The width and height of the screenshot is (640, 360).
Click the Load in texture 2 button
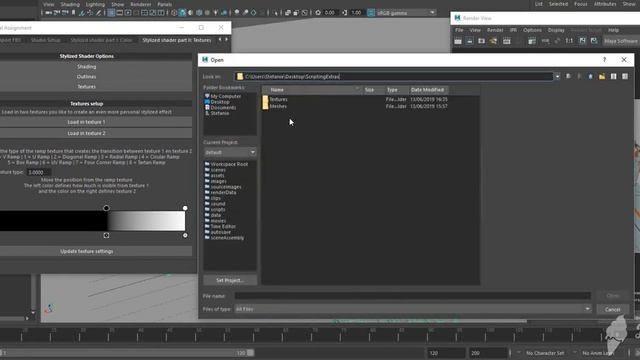point(87,133)
